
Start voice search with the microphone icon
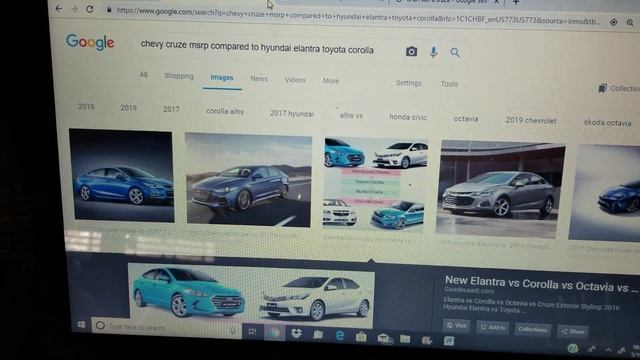coord(433,52)
